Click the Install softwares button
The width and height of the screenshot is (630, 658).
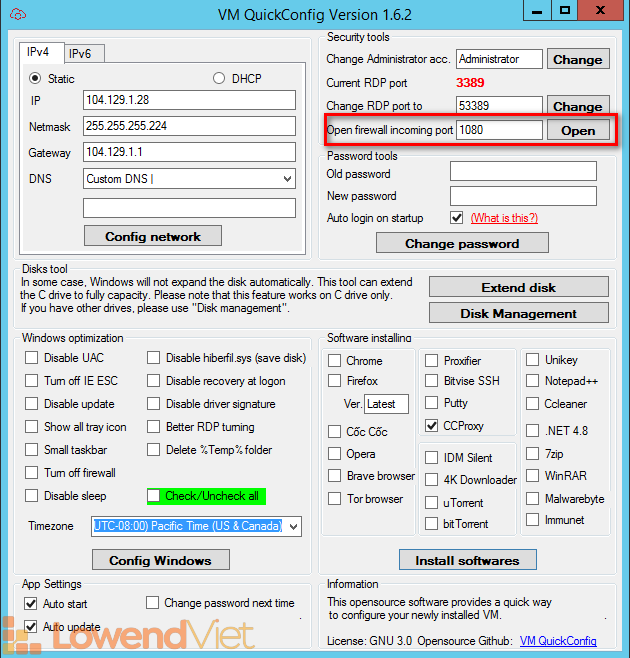tap(467, 560)
